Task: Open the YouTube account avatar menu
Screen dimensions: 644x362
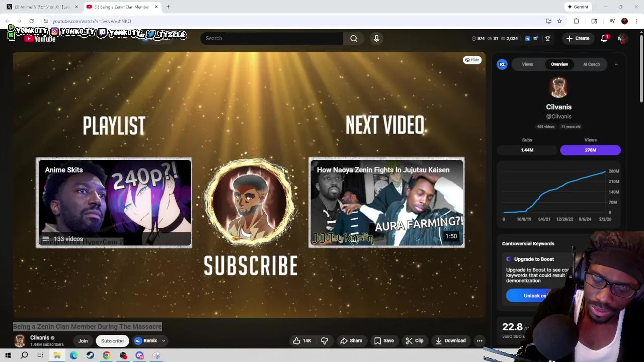Action: coord(622,38)
